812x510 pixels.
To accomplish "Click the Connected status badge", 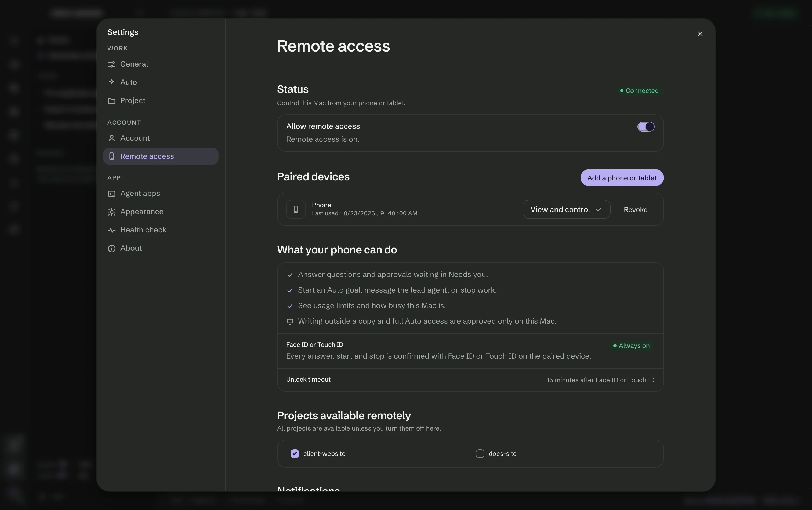I will [x=639, y=91].
